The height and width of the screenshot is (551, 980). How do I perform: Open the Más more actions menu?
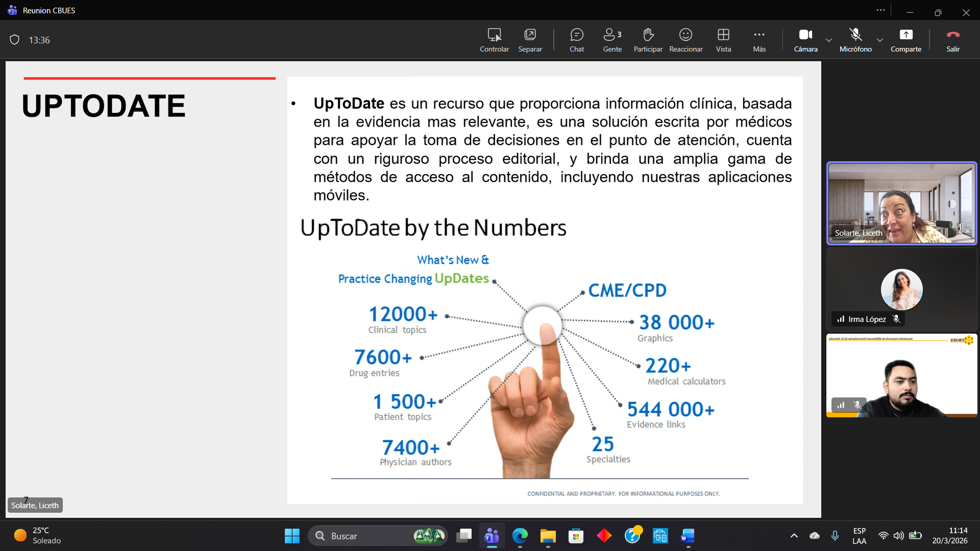[x=759, y=40]
